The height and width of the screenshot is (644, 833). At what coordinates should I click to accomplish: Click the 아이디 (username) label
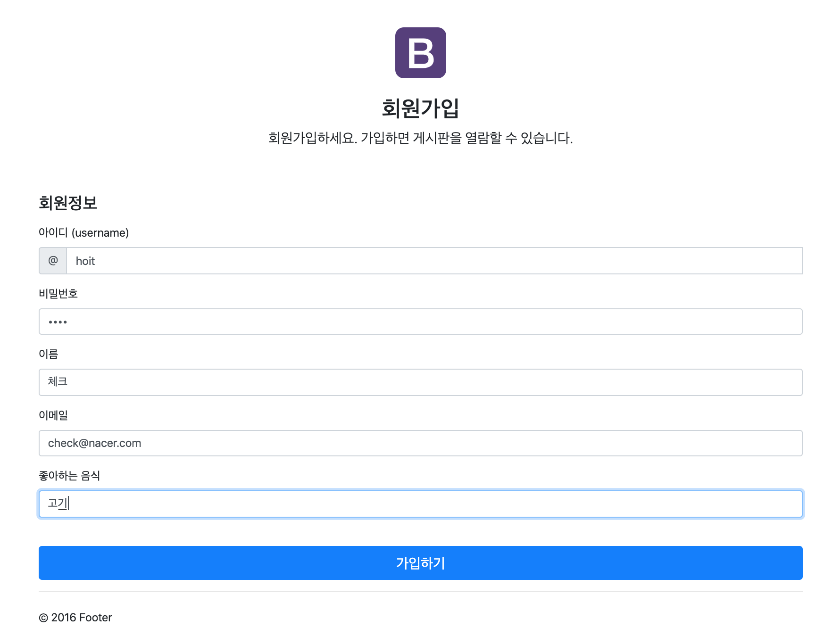pos(83,233)
